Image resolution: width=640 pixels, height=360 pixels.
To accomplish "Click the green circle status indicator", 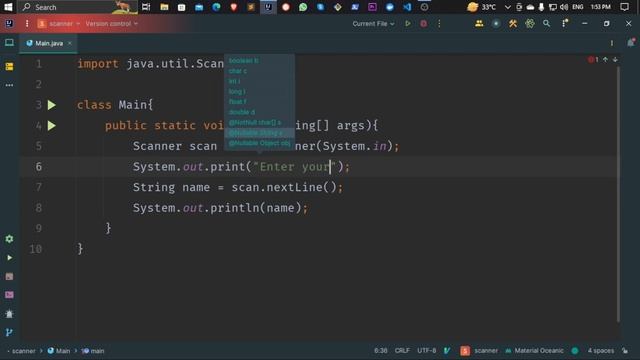I will [x=575, y=351].
